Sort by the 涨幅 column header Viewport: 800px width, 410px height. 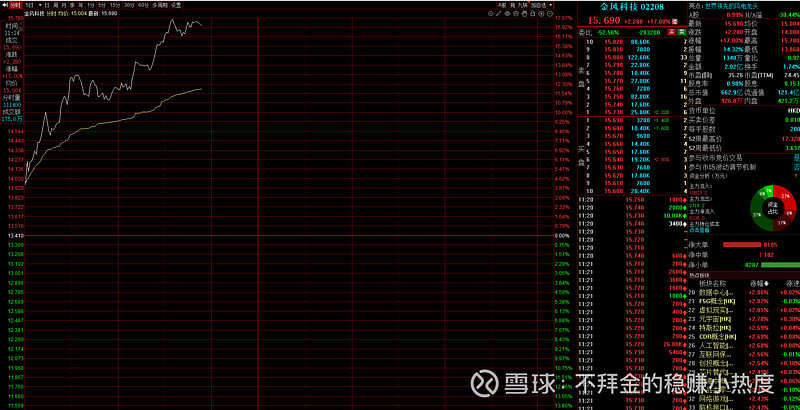[759, 283]
